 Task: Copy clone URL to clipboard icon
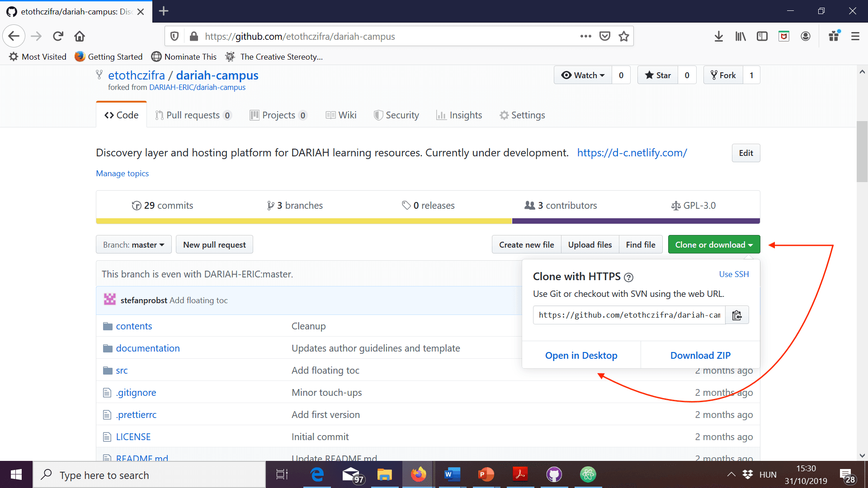737,315
